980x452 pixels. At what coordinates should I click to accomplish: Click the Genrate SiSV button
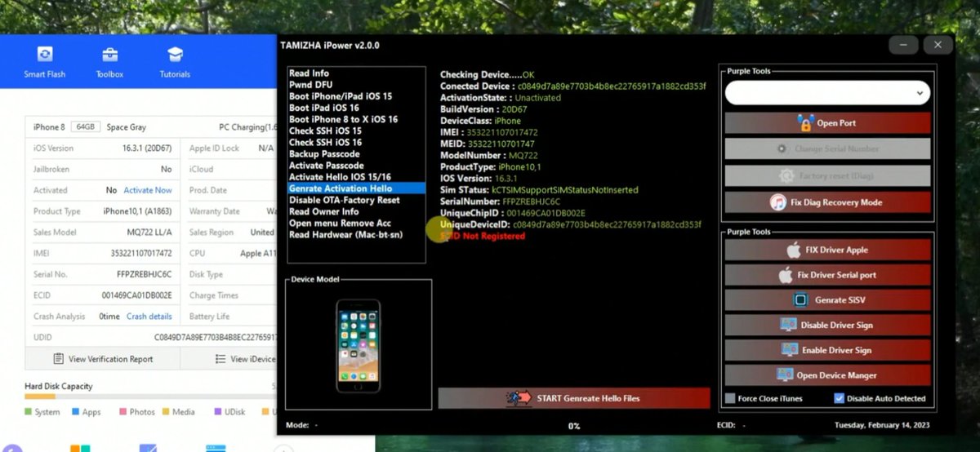coord(827,300)
